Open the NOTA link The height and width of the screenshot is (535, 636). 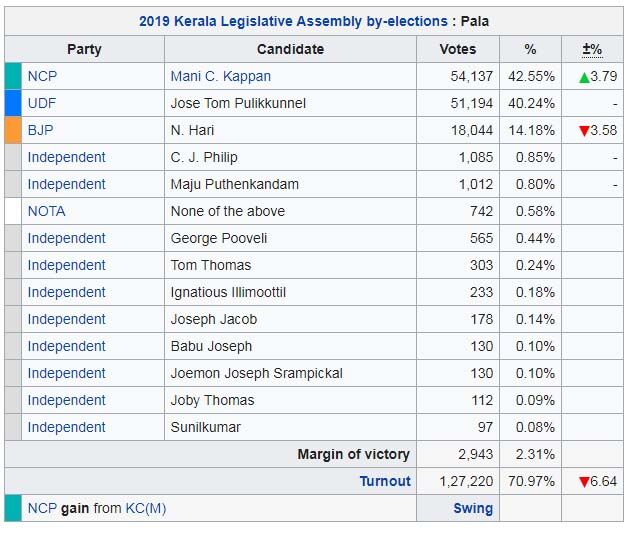click(x=46, y=211)
